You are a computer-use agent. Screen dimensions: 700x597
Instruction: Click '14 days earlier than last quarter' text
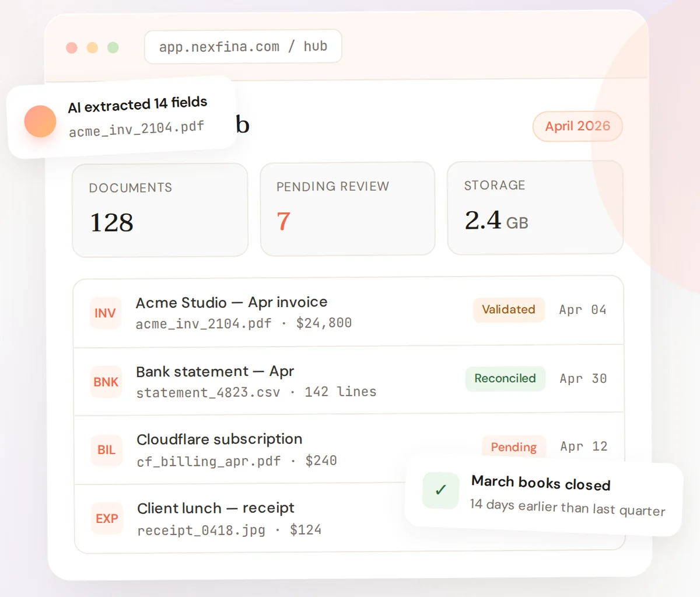tap(568, 508)
